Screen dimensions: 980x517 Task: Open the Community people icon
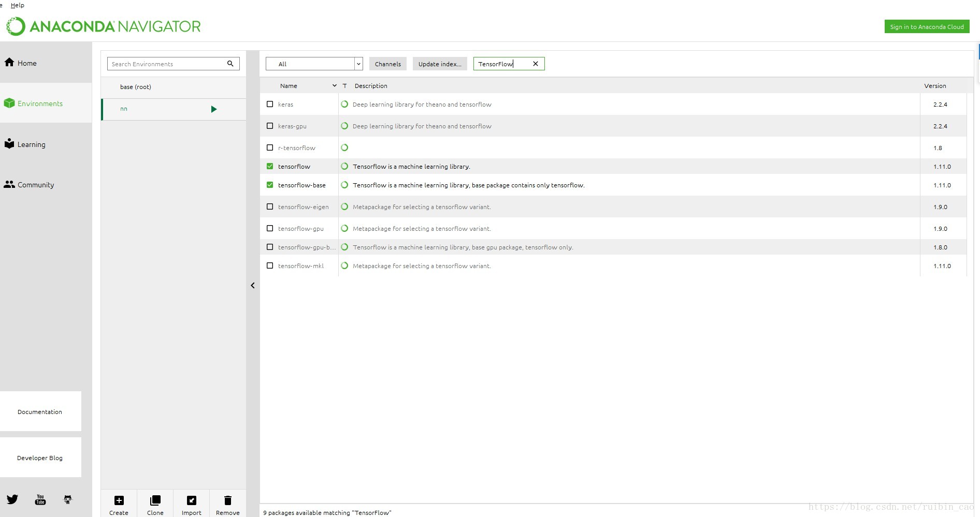coord(9,184)
